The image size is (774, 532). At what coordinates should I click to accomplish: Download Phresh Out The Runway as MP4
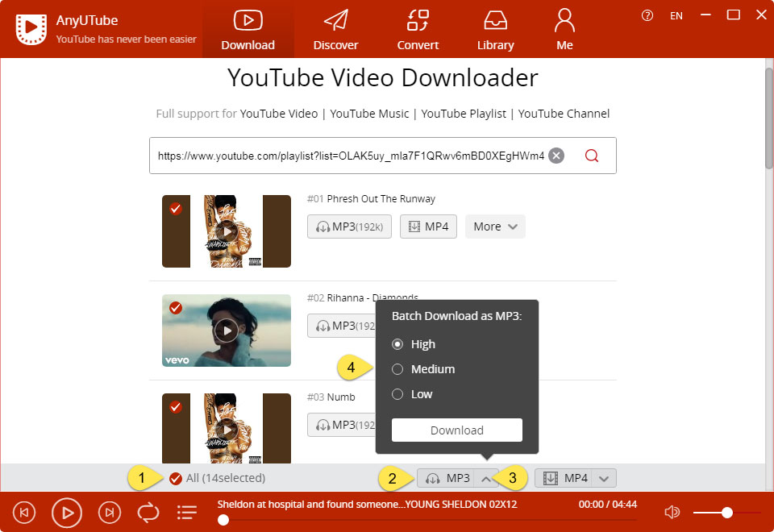coord(428,227)
